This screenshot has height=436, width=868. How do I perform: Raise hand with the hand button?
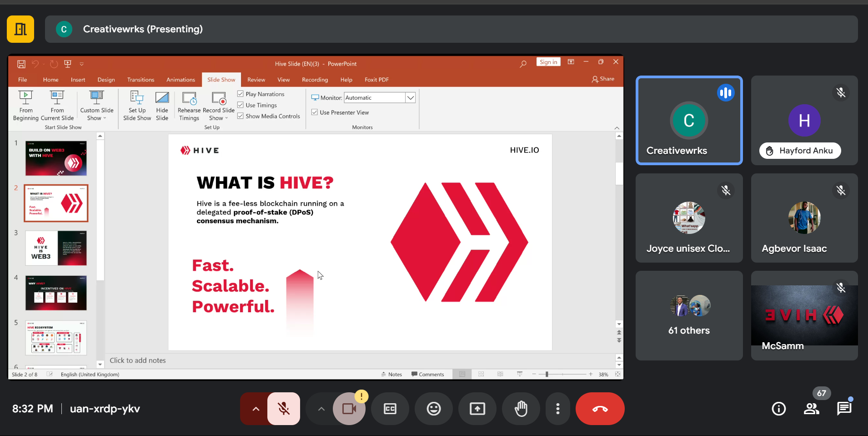tap(521, 409)
